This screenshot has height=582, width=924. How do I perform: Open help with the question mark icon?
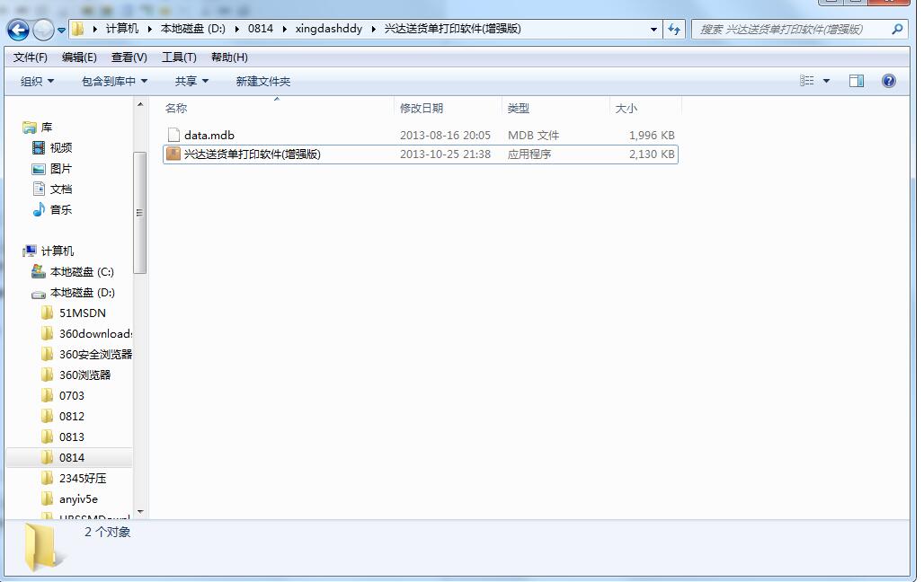coord(889,81)
